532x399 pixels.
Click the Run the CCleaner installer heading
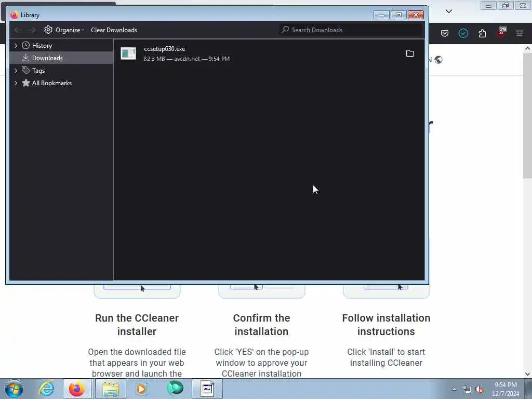137,324
